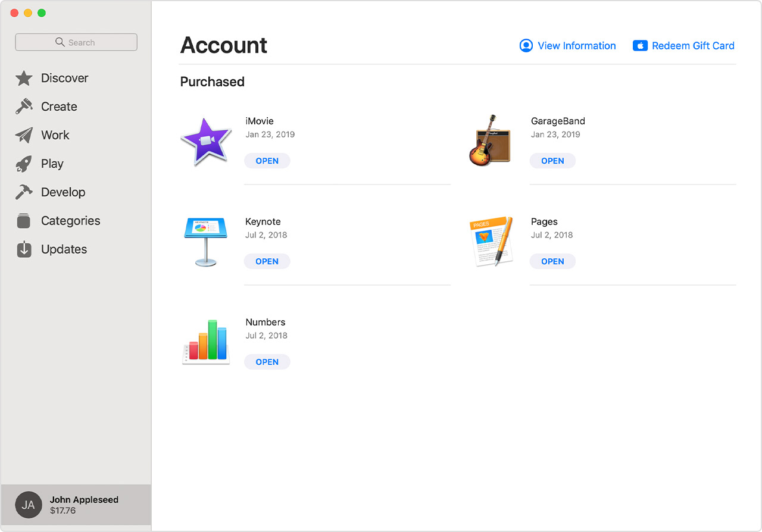
Task: Click the Account page title
Action: click(x=224, y=45)
